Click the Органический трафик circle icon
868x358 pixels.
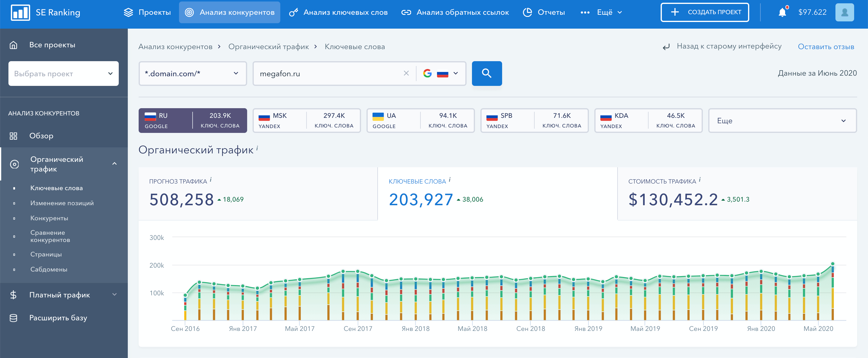[x=14, y=164]
